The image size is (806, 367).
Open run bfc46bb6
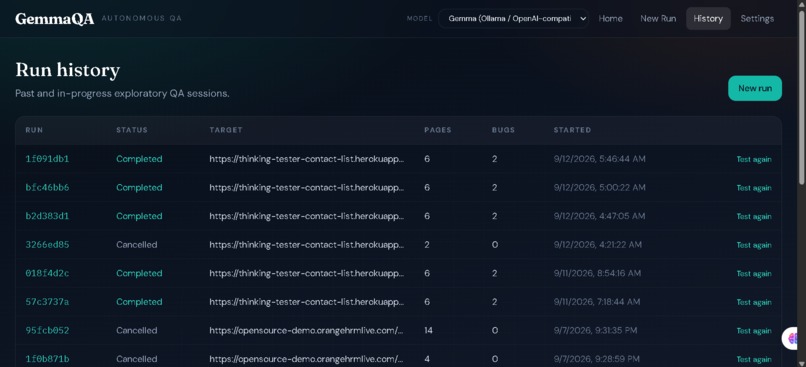(x=47, y=188)
